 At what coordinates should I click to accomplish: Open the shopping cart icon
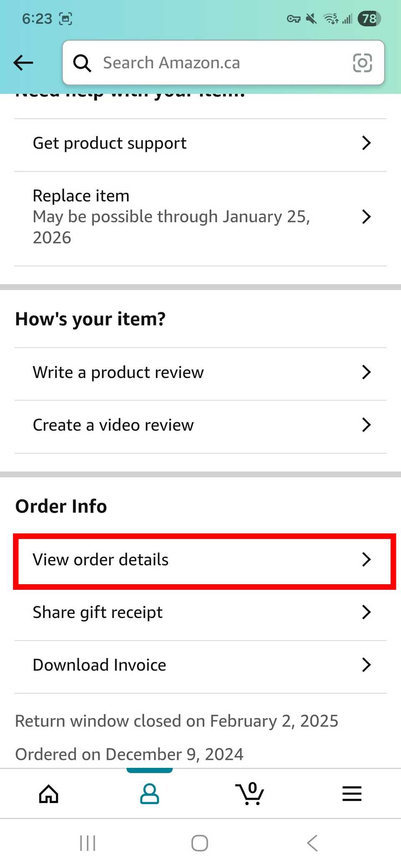pos(250,794)
